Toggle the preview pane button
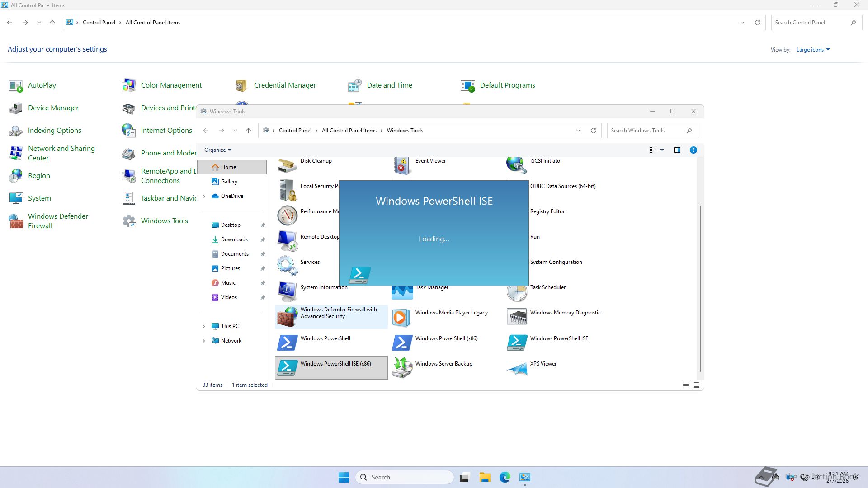Image resolution: width=868 pixels, height=488 pixels. (677, 150)
